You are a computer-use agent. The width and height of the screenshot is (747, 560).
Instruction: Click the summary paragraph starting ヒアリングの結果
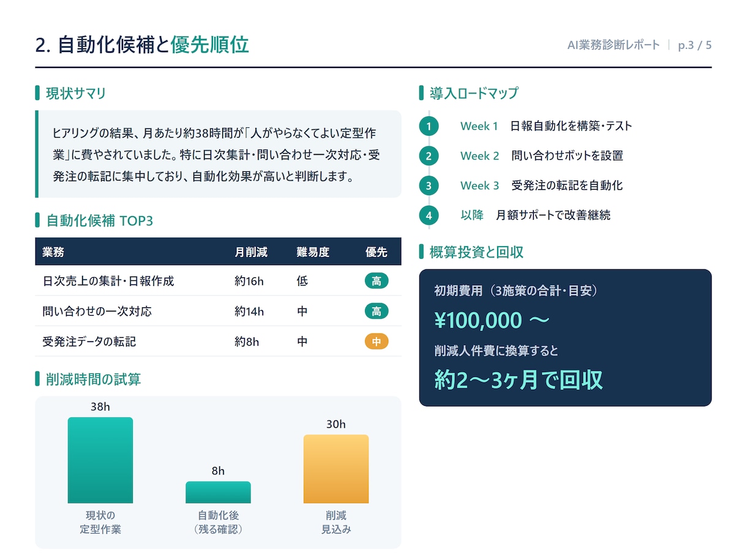(x=216, y=154)
